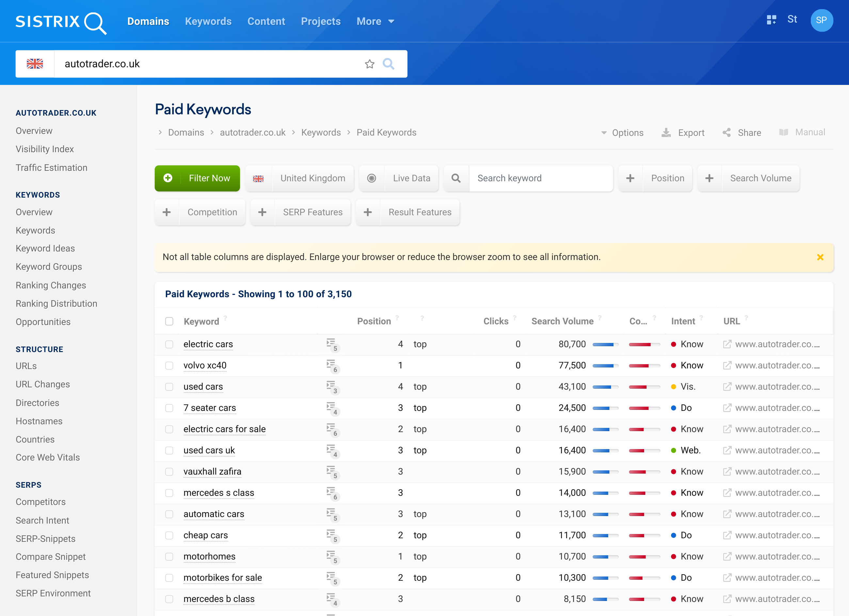Open the Domains navigation tab
The height and width of the screenshot is (616, 849).
[148, 21]
